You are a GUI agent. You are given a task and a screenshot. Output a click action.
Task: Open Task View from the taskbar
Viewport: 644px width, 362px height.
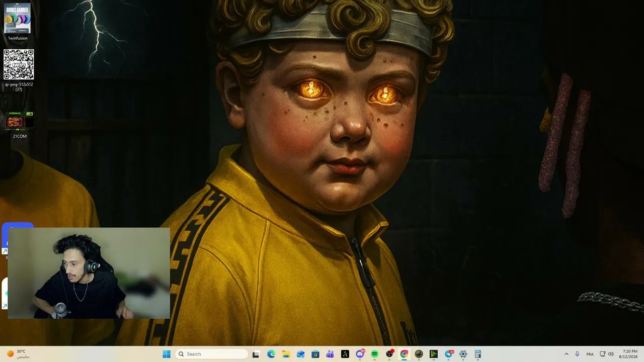tap(256, 354)
